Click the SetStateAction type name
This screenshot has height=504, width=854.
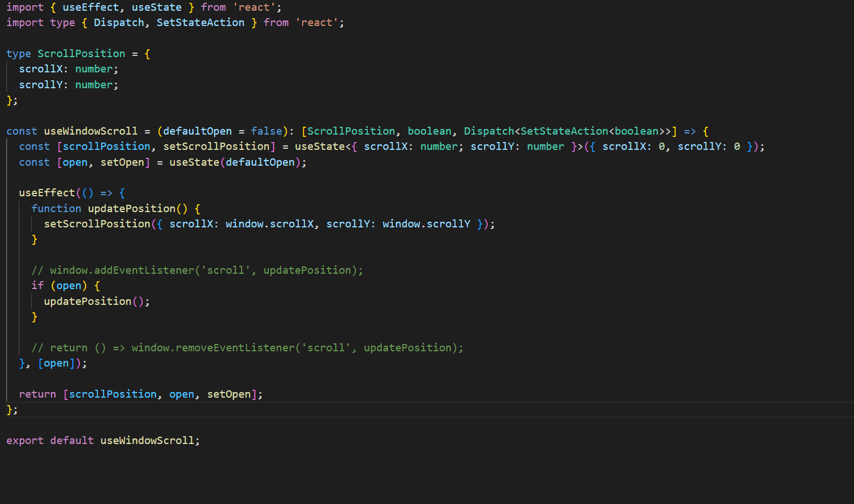tap(200, 22)
